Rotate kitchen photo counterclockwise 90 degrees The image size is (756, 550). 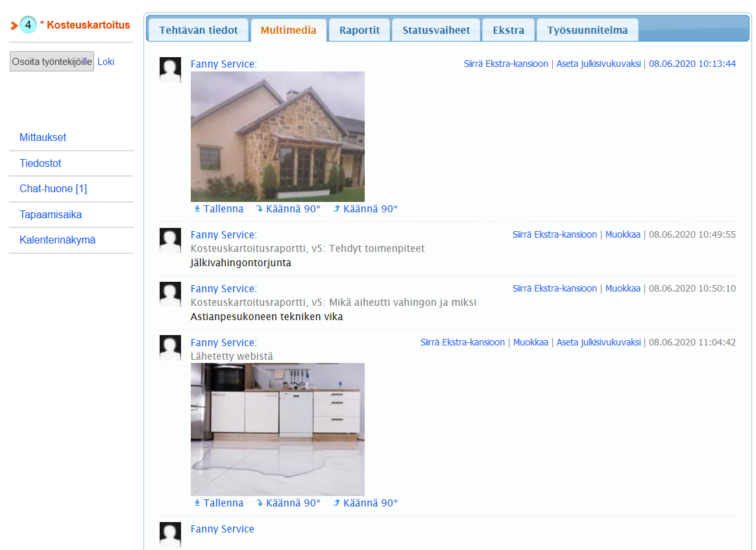click(365, 503)
